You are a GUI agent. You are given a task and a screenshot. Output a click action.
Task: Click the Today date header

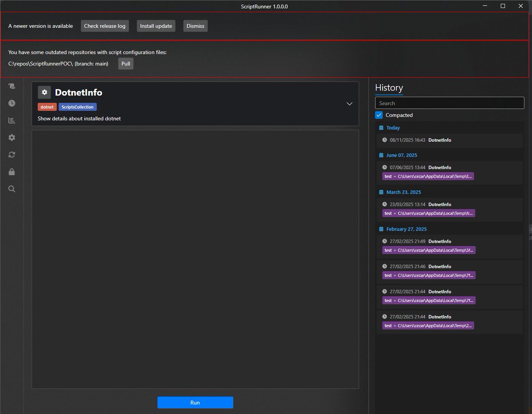pyautogui.click(x=393, y=128)
